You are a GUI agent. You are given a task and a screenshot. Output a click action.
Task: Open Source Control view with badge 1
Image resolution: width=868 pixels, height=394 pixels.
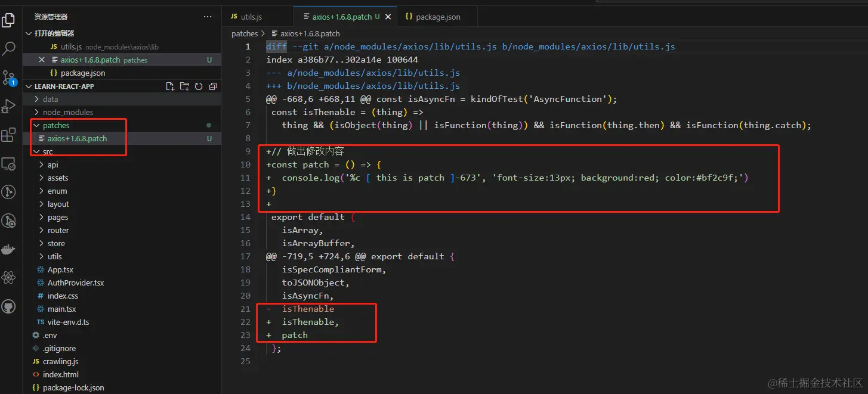pos(8,77)
